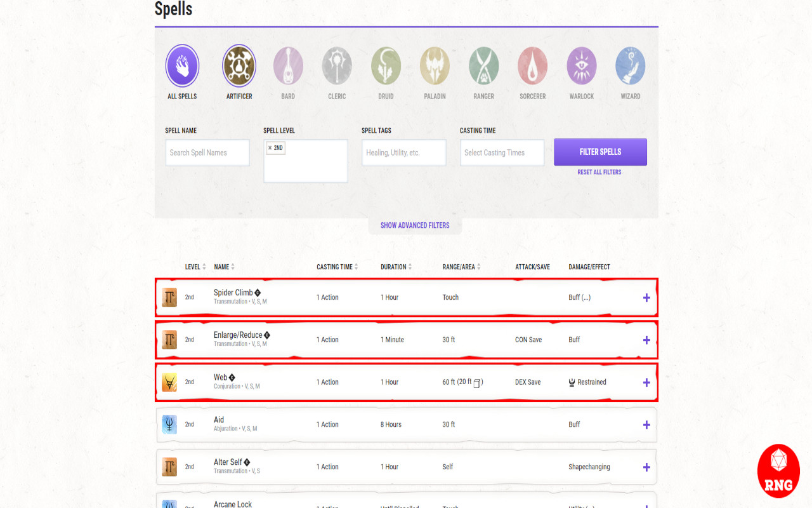Select the Paladin class icon

click(435, 66)
